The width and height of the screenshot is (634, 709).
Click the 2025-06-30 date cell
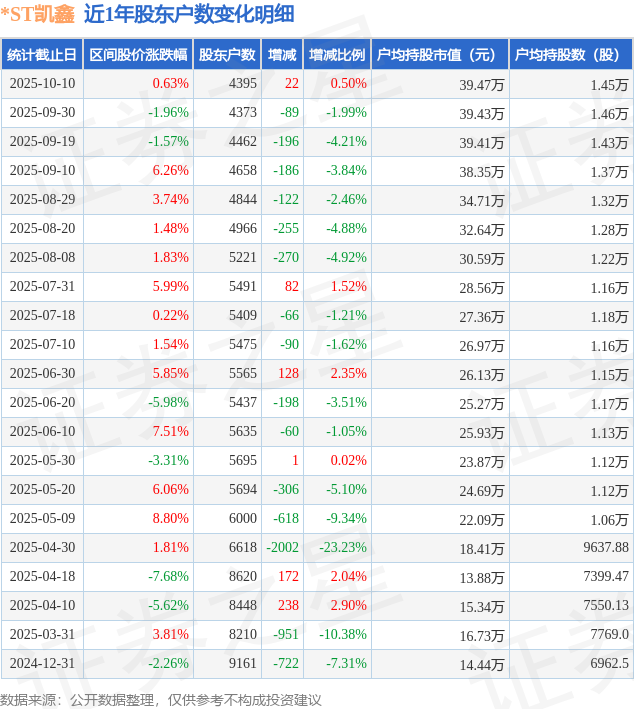(42, 374)
